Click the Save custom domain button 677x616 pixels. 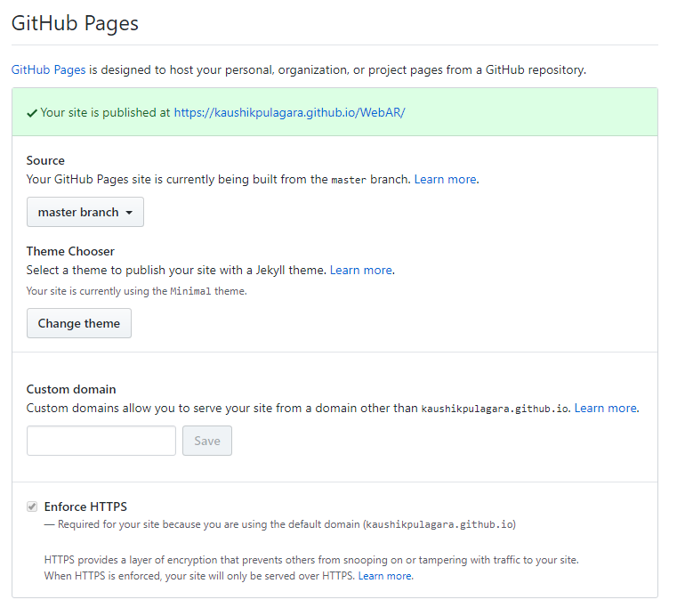click(207, 441)
